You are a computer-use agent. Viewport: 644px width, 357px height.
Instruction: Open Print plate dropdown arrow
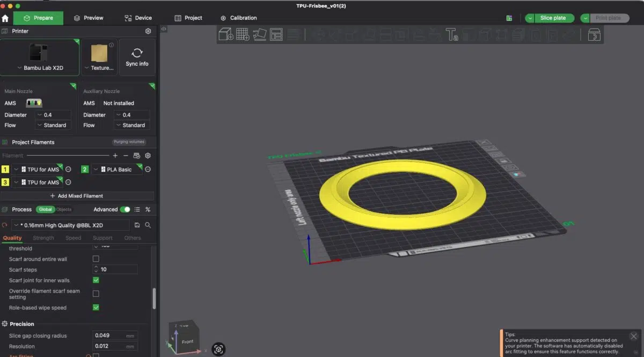586,18
